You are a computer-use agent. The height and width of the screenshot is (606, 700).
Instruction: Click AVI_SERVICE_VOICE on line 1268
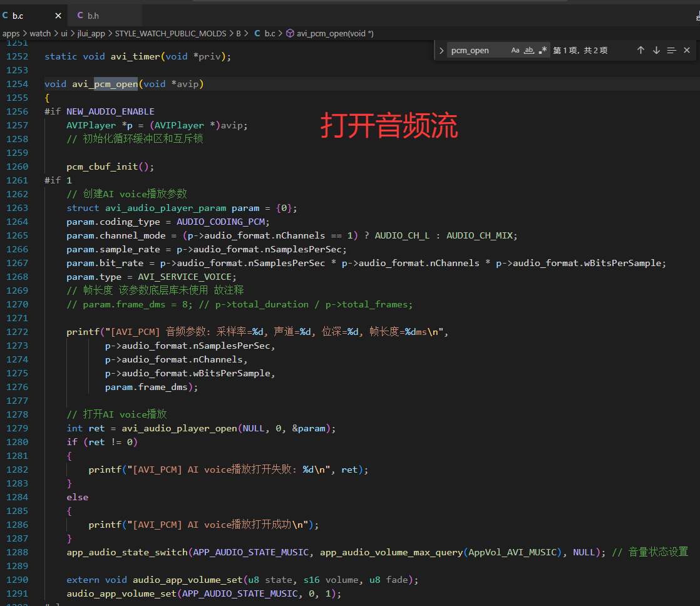pos(184,277)
